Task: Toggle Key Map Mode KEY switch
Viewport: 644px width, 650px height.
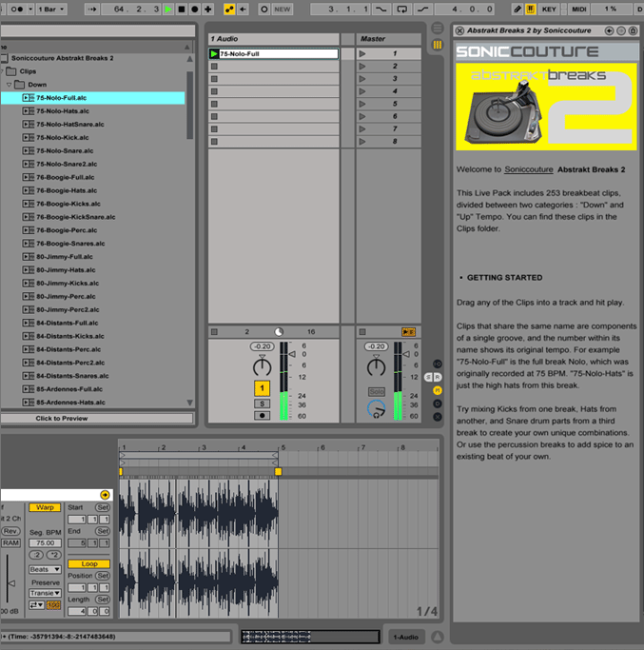Action: tap(549, 10)
